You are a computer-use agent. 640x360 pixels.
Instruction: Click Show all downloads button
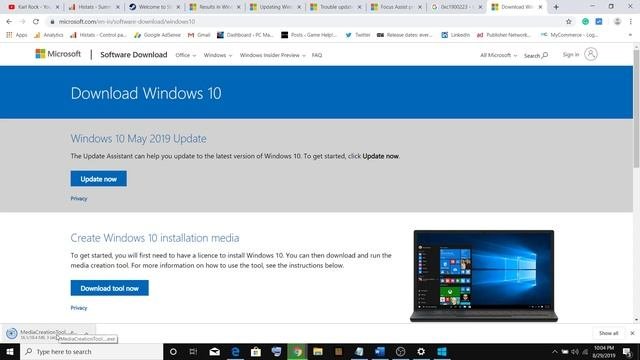click(x=608, y=333)
